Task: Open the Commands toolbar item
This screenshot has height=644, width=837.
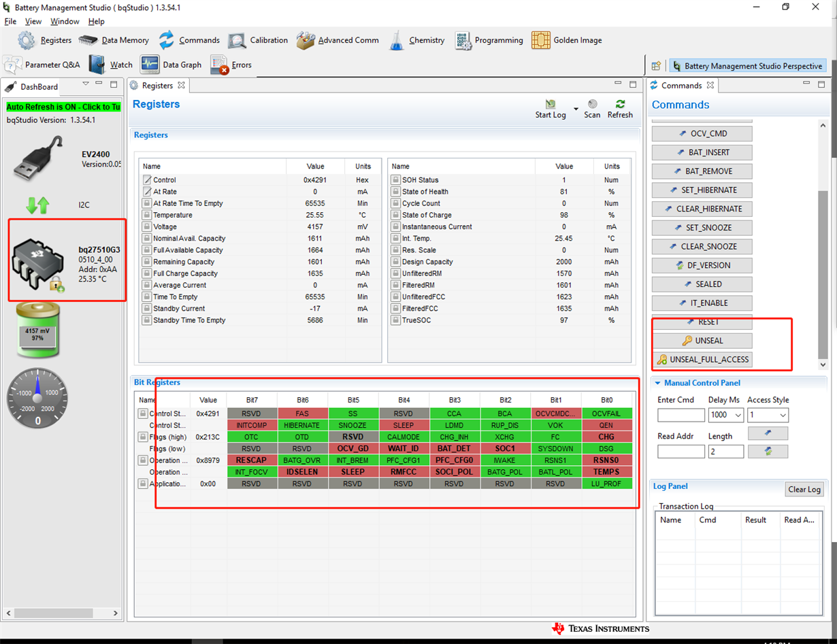Action: pyautogui.click(x=189, y=40)
